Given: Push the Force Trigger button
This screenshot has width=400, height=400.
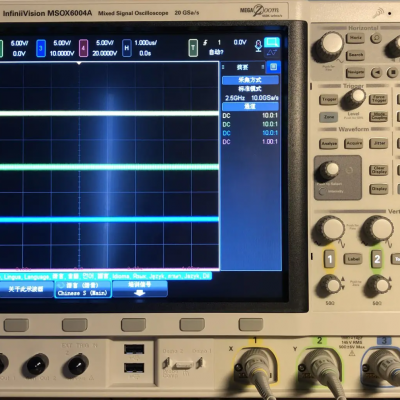Looking at the screenshot, I should pos(379,99).
